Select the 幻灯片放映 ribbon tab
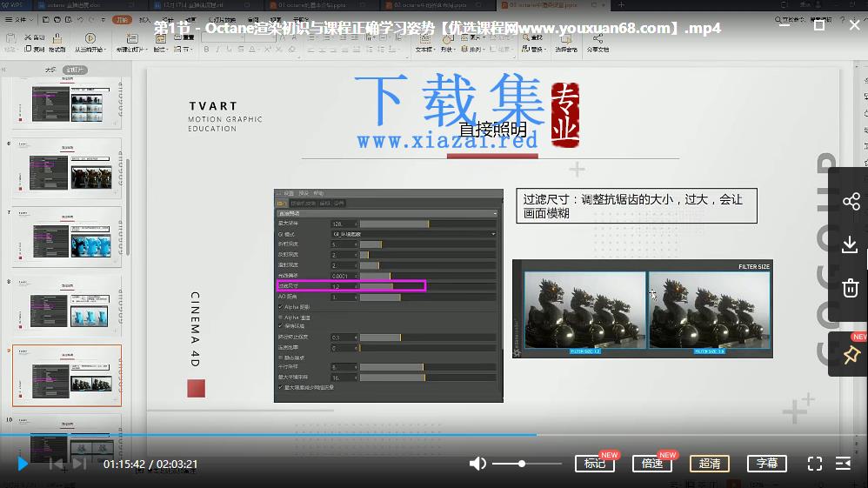Screen dimensions: 868x488 click(222, 19)
